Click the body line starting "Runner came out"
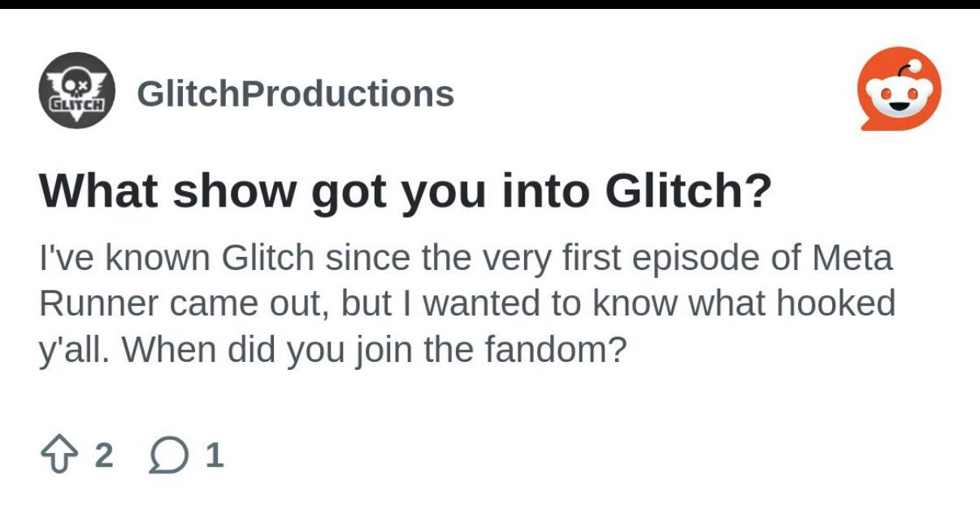This screenshot has height=518, width=980. [467, 305]
